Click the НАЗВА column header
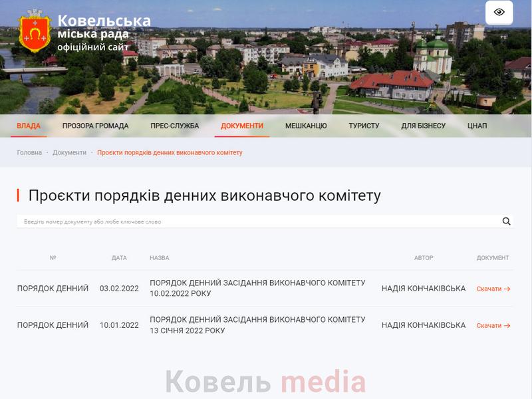The image size is (532, 399). 160,258
